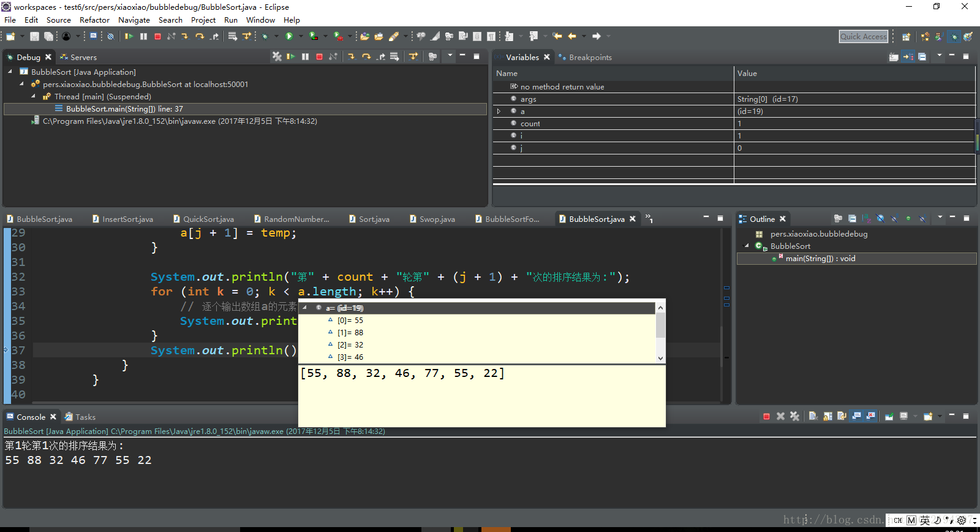
Task: Toggle Hide Static Fields and Methods in Outline
Action: pyautogui.click(x=894, y=218)
